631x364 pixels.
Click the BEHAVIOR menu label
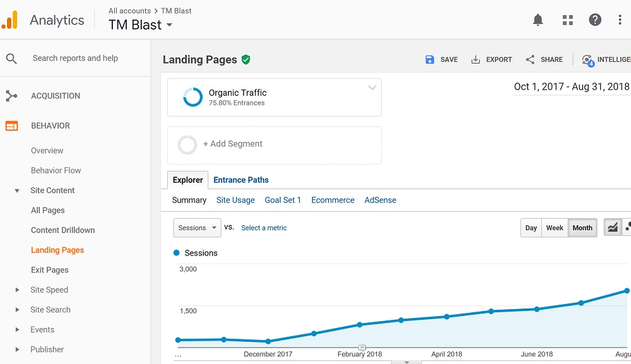pyautogui.click(x=50, y=126)
